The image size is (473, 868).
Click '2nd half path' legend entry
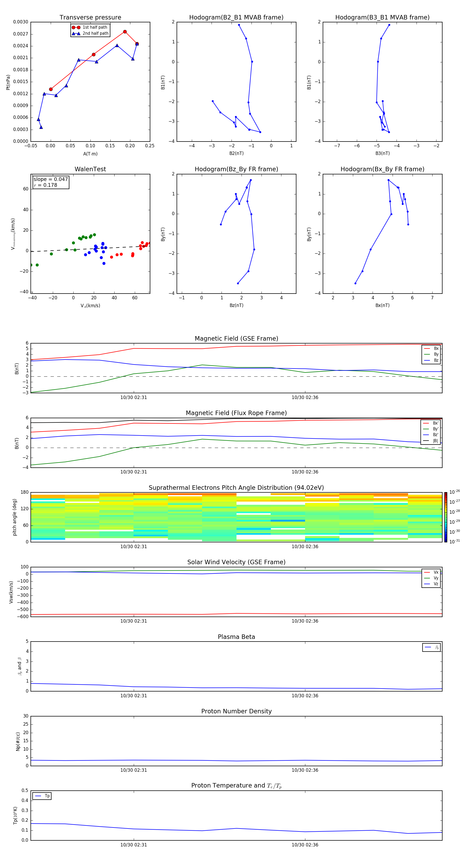(90, 33)
